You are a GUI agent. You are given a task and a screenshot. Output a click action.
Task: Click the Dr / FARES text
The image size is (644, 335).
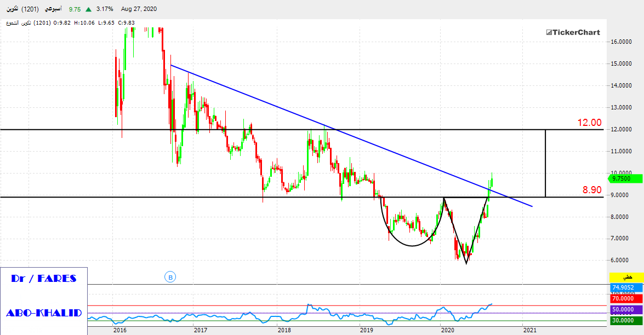43,279
